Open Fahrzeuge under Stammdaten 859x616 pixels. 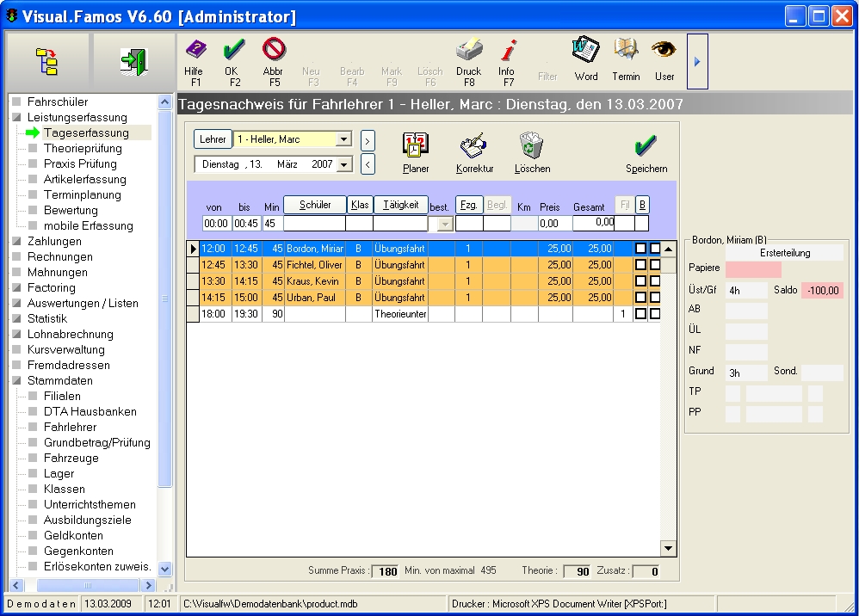pos(71,458)
